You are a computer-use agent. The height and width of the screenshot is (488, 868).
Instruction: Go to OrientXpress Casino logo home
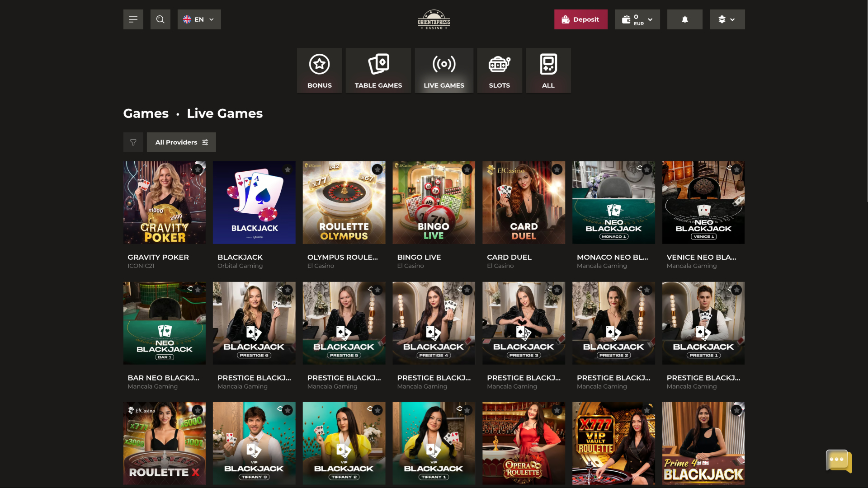[x=434, y=20]
